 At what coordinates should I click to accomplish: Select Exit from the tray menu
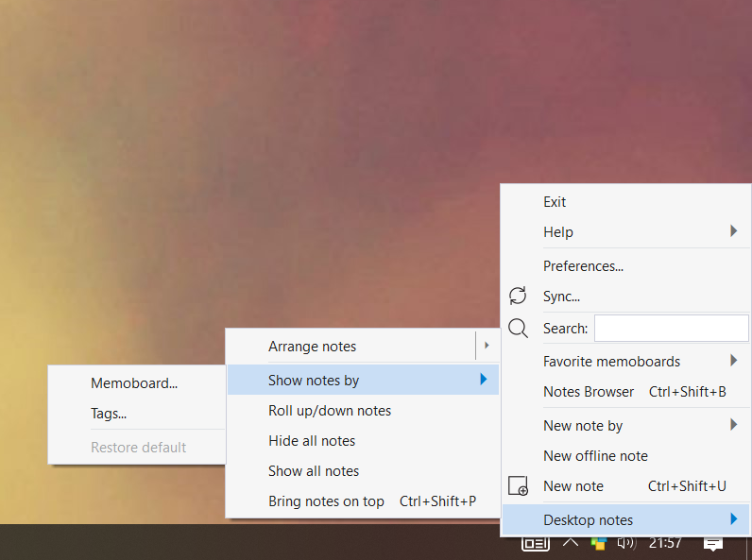[x=625, y=202]
